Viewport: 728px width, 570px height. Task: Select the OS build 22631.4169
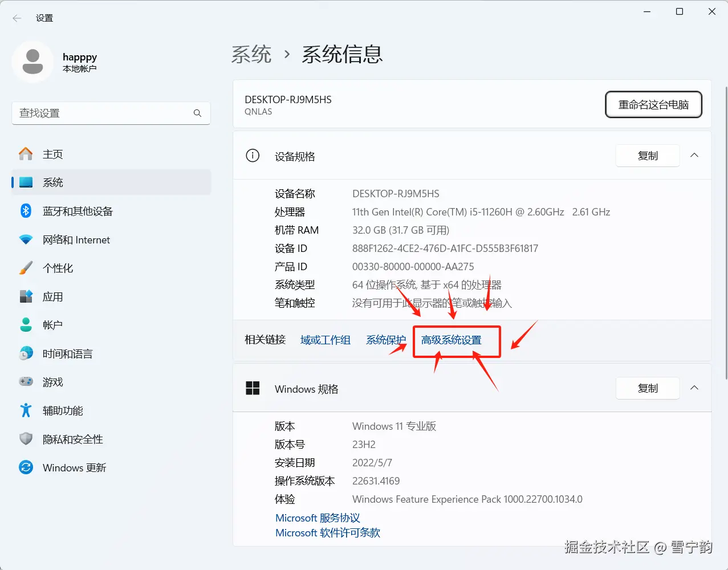(376, 481)
